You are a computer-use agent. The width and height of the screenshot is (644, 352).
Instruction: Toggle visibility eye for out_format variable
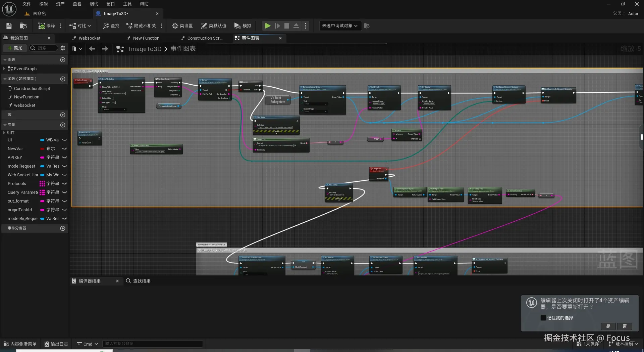coord(64,201)
